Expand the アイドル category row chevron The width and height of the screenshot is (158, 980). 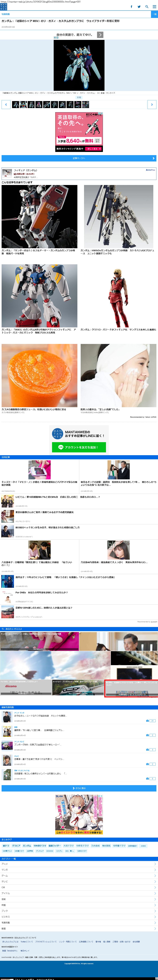point(155,893)
